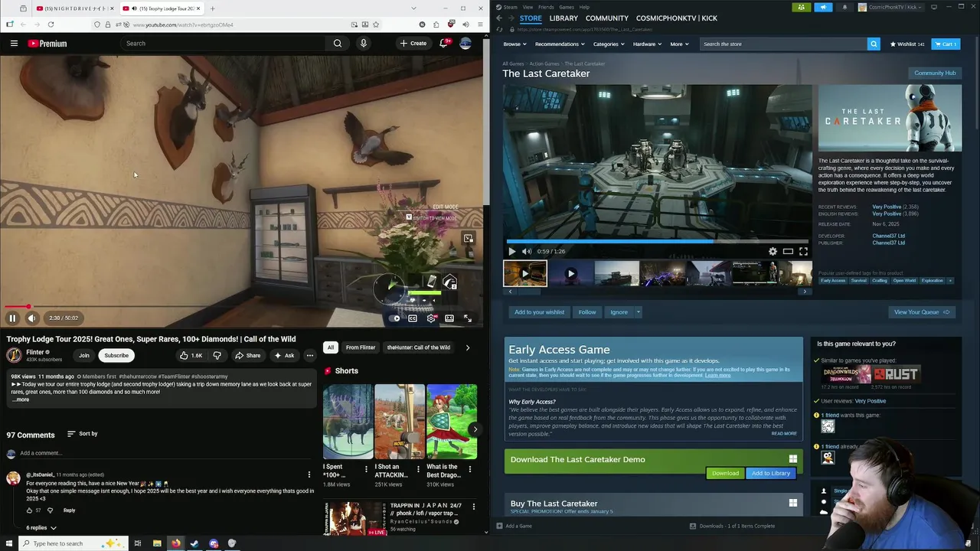
Task: Pause the YouTube video
Action: click(x=12, y=318)
